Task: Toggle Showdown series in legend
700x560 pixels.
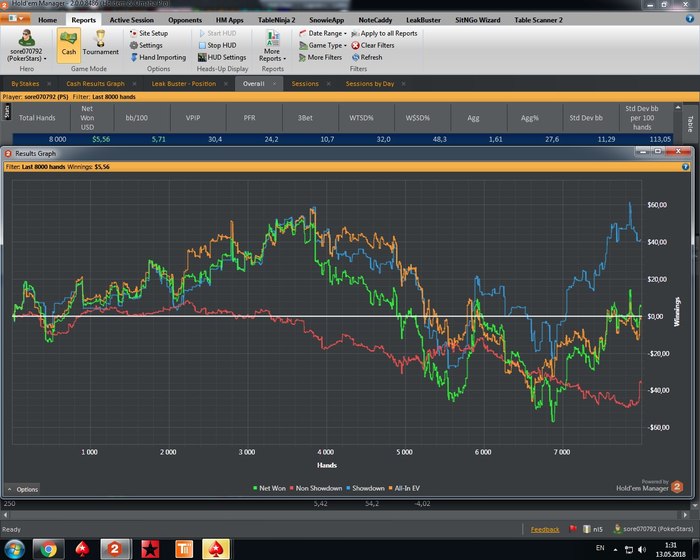Action: click(x=365, y=489)
